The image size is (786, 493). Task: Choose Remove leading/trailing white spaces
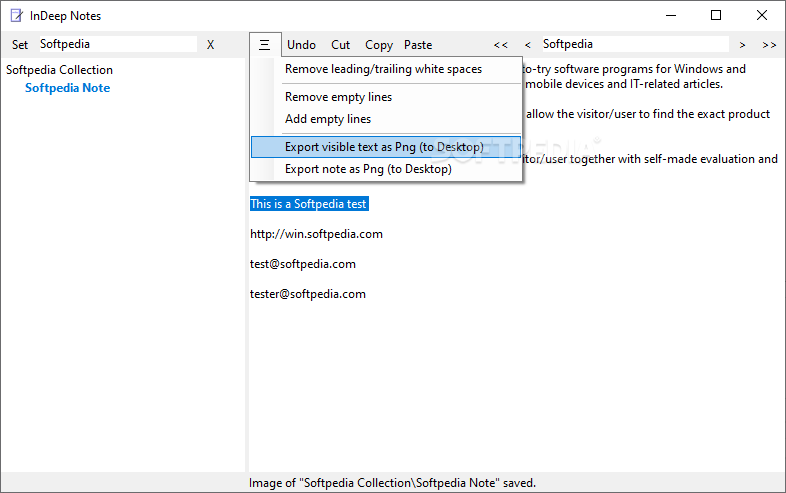coord(386,69)
